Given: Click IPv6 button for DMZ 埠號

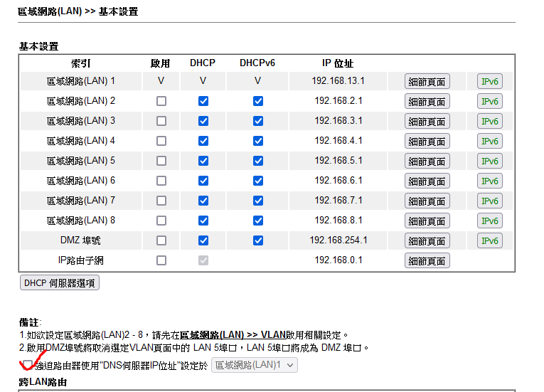Looking at the screenshot, I should click(489, 241).
